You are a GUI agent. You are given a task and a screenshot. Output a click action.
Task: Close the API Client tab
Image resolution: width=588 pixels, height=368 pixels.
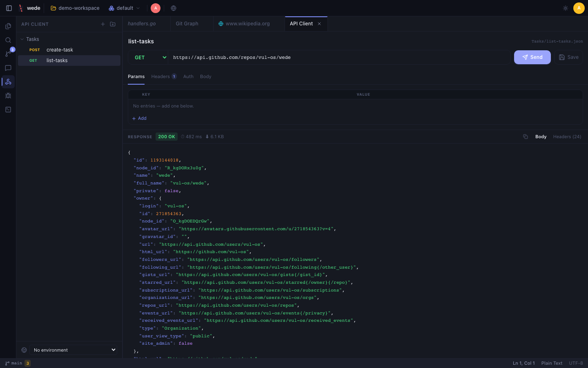click(319, 24)
